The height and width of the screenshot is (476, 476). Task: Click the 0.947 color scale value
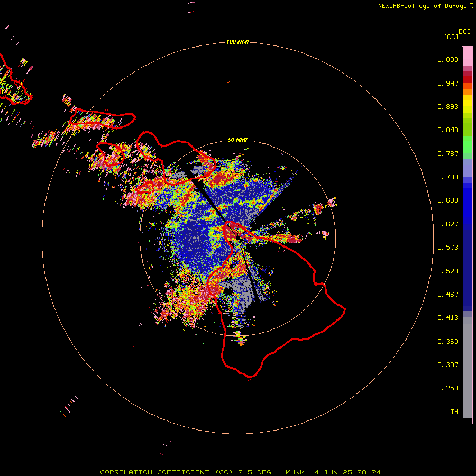click(x=448, y=83)
